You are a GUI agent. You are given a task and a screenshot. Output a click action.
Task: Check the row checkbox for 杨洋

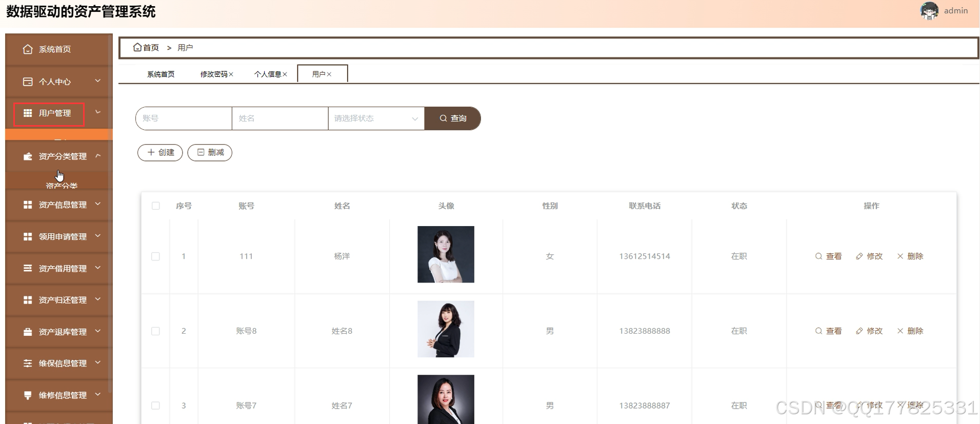coord(155,256)
